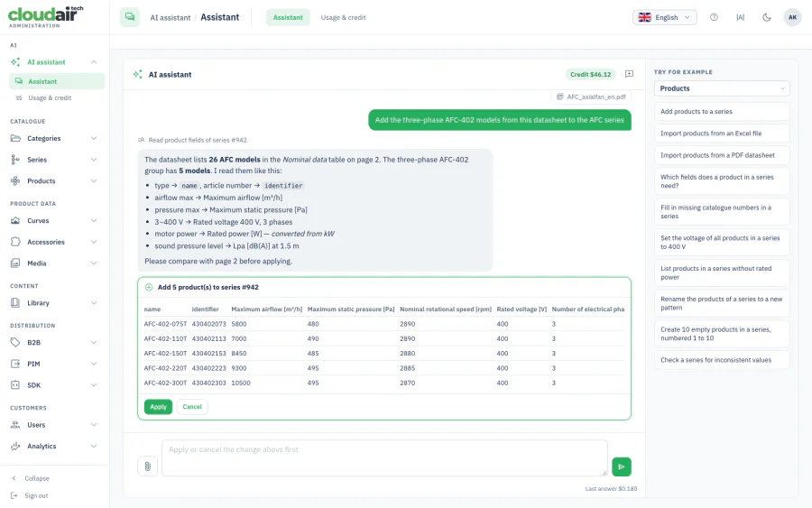Open the help question mark icon
812x508 pixels.
pos(714,17)
